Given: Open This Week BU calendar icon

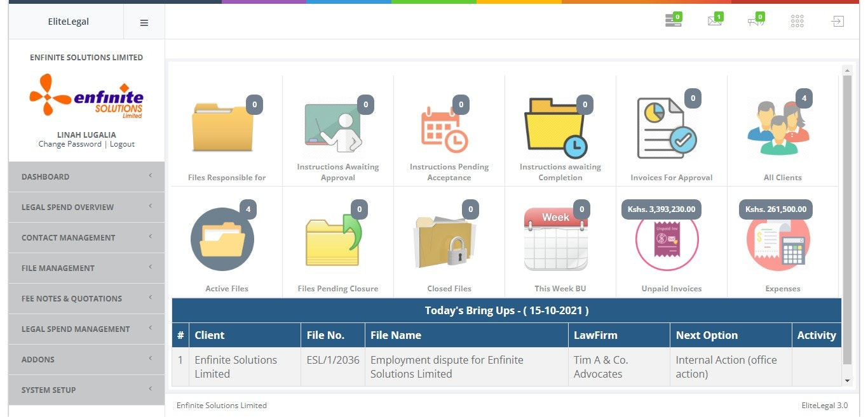Looking at the screenshot, I should click(556, 239).
